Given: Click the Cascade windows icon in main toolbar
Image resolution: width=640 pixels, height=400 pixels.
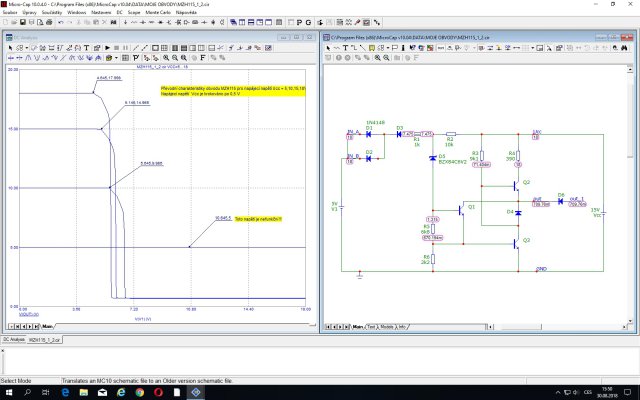Looking at the screenshot, I should [x=233, y=22].
